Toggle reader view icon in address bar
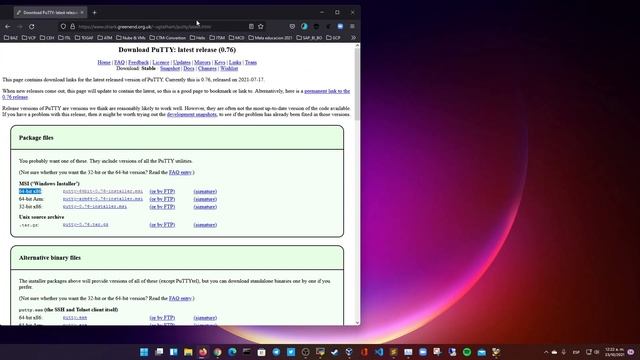The width and height of the screenshot is (640, 360). 251,27
